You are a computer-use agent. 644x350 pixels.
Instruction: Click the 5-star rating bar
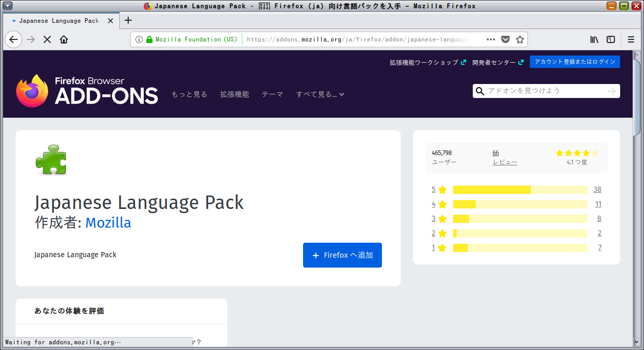coord(520,190)
